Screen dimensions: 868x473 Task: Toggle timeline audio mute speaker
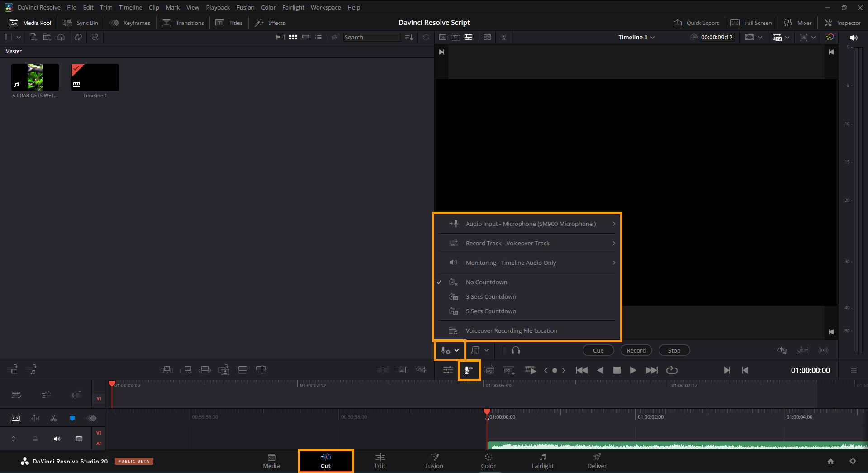pos(57,439)
